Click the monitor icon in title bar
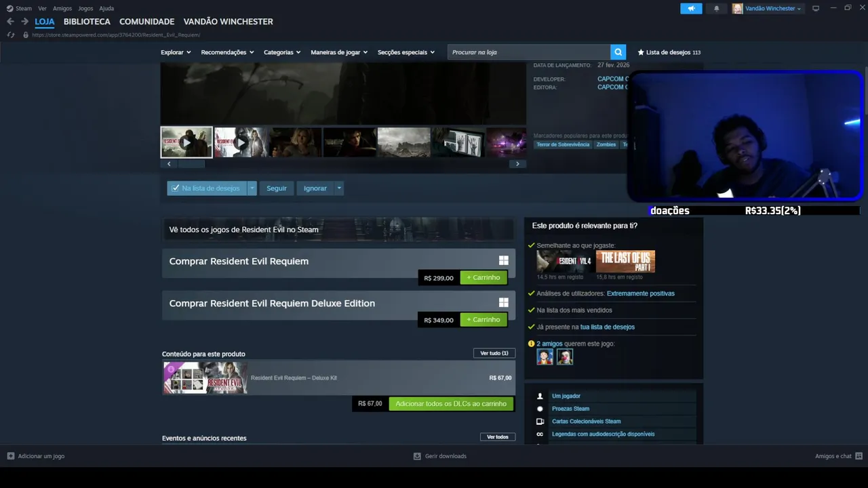Viewport: 868px width, 488px height. 816,8
